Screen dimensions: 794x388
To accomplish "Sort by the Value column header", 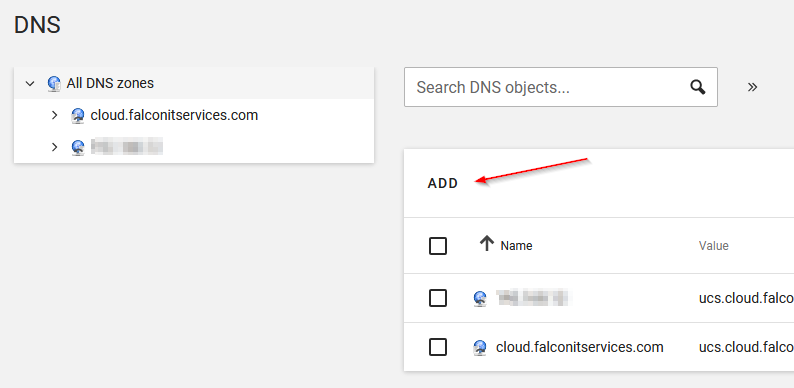I will 714,246.
